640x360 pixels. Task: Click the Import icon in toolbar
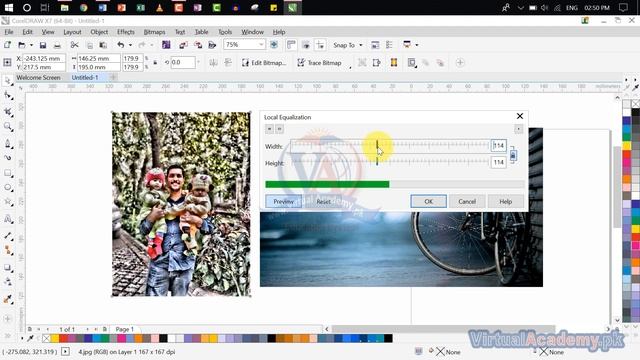(183, 45)
